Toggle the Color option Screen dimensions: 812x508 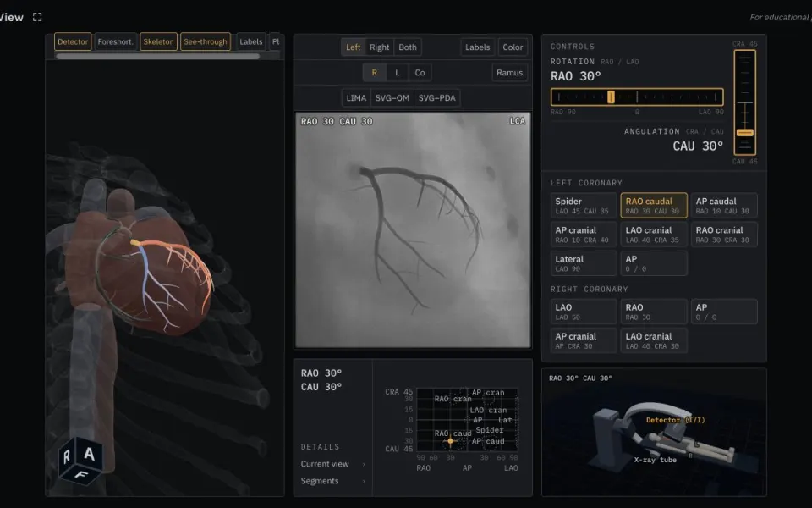(513, 47)
